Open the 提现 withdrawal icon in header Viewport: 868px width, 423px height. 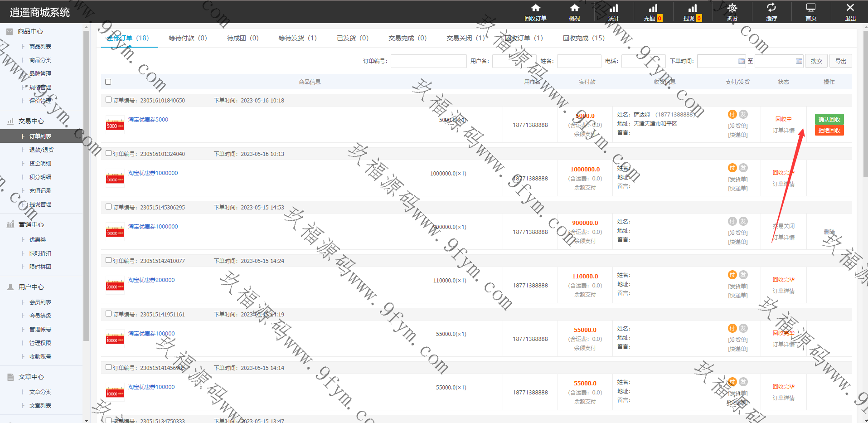692,12
